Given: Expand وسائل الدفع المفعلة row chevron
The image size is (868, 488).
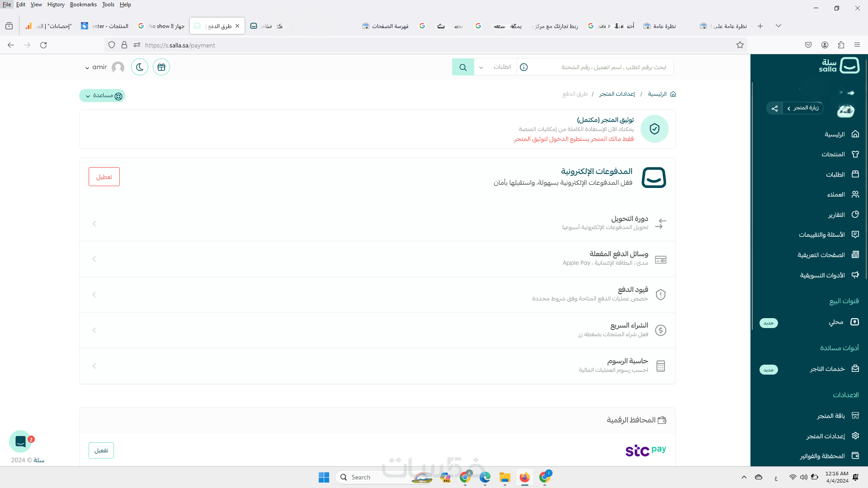Looking at the screenshot, I should pyautogui.click(x=94, y=259).
